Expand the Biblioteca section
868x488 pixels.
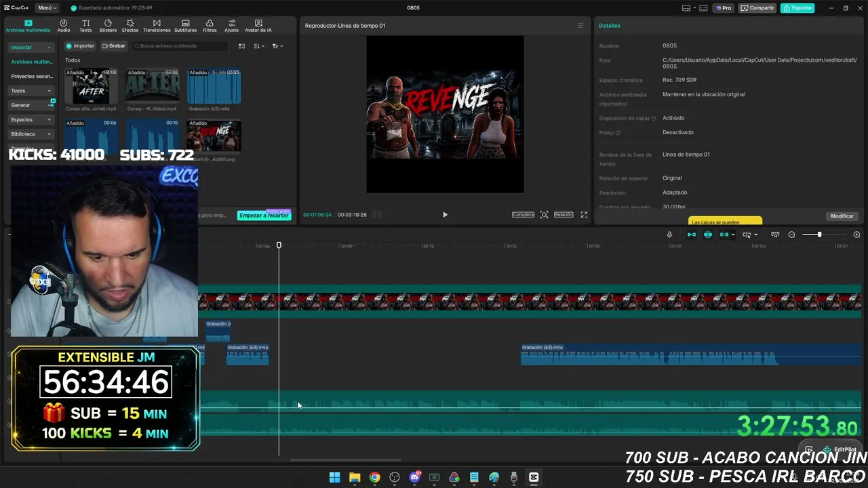31,134
